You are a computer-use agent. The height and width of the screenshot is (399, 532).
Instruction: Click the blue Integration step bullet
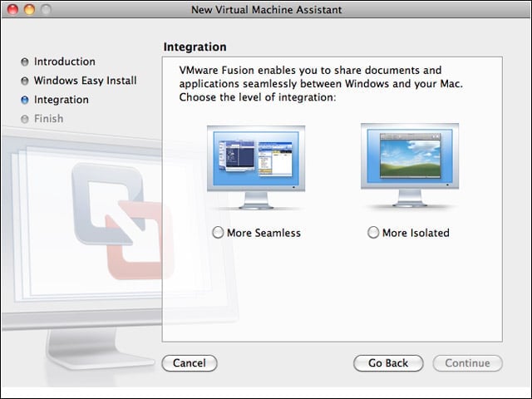25,100
